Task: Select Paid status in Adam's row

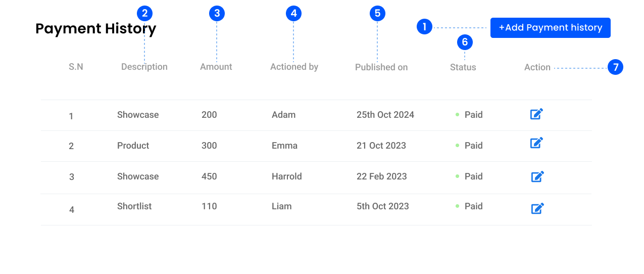Action: 473,115
